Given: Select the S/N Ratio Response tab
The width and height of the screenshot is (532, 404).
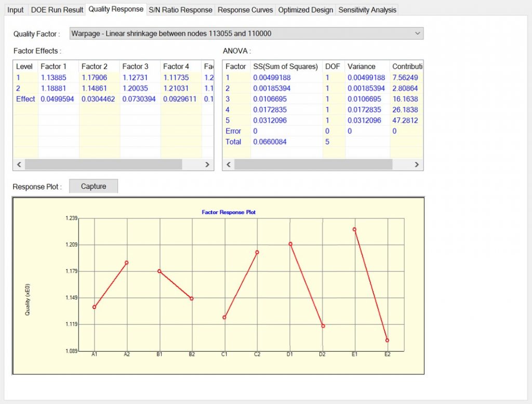Looking at the screenshot, I should pyautogui.click(x=180, y=10).
